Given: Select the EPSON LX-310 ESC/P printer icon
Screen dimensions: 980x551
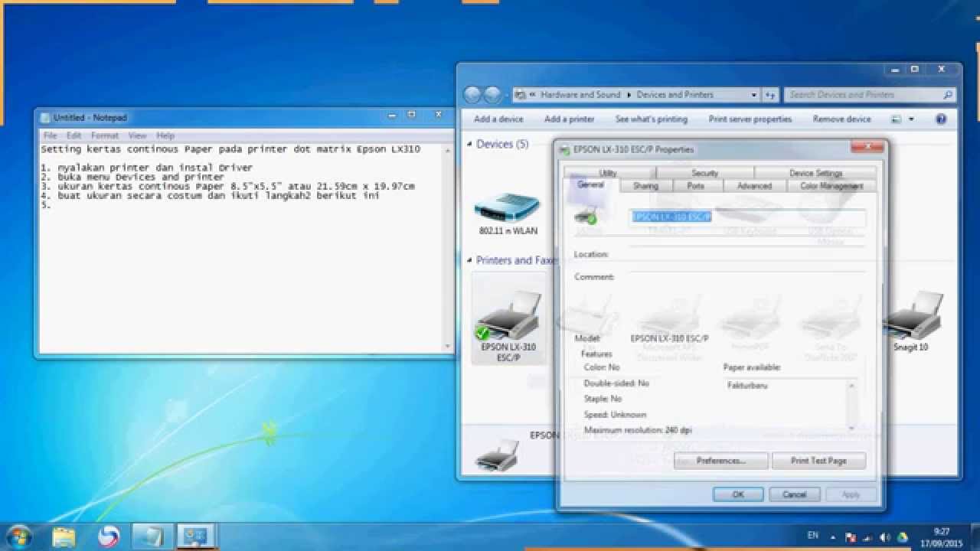Looking at the screenshot, I should [508, 320].
